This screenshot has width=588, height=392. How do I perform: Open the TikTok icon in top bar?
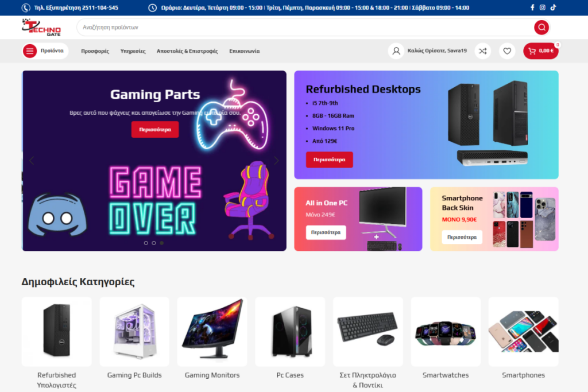(553, 7)
